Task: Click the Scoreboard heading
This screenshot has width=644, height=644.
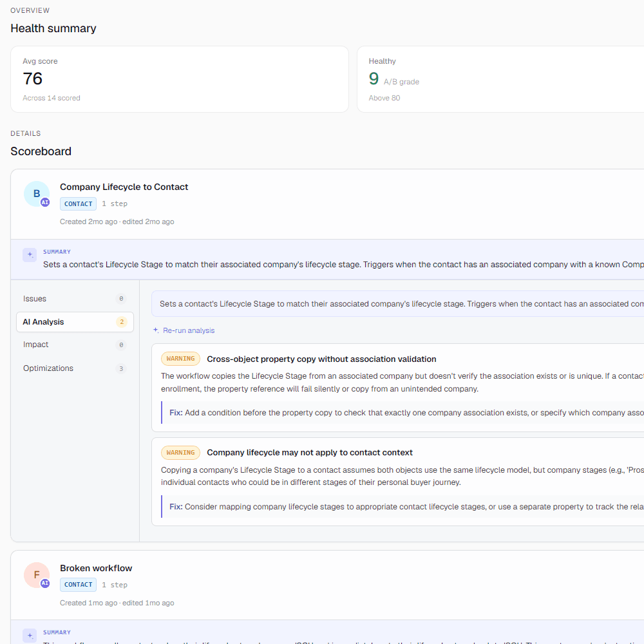Action: tap(41, 151)
